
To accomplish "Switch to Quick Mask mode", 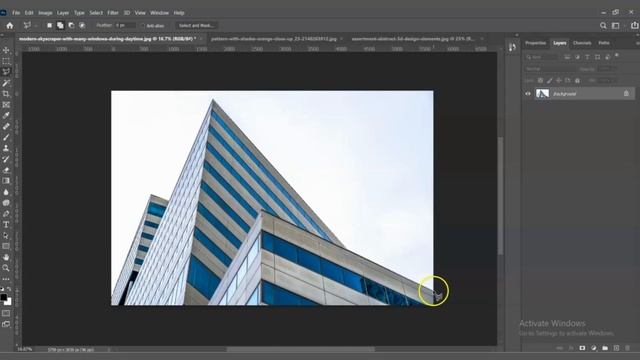I will 6,313.
